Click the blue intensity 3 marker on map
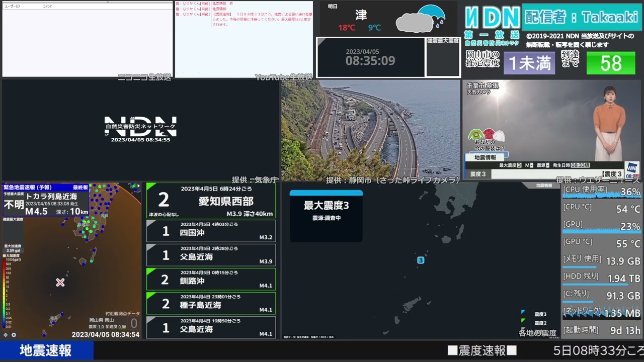This screenshot has width=644, height=362. 421,260
